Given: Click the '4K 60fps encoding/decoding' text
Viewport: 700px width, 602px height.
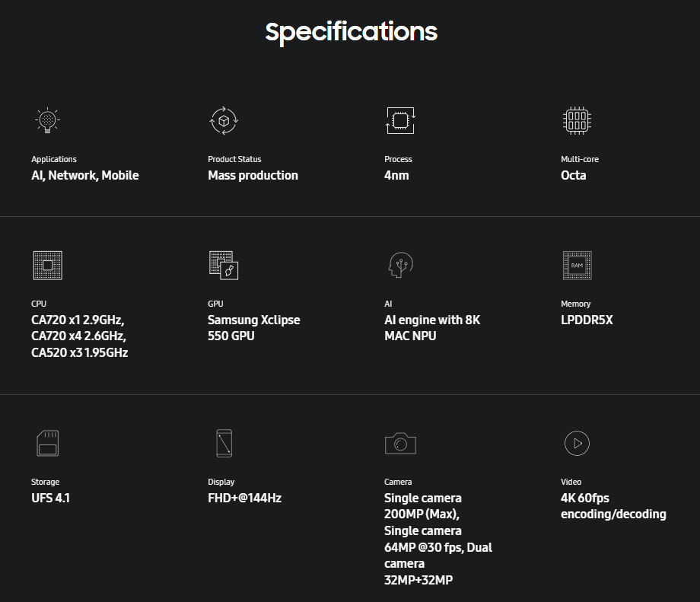Looking at the screenshot, I should [612, 506].
